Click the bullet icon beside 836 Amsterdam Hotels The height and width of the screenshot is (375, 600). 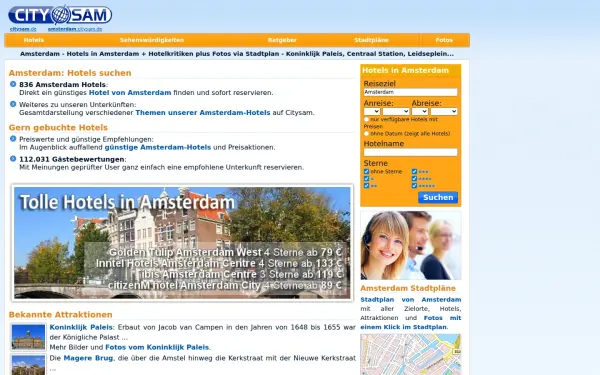(x=13, y=84)
